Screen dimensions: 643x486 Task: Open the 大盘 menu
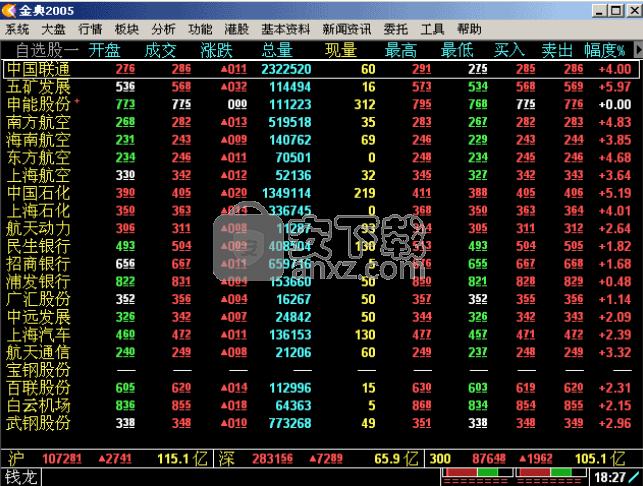[x=53, y=29]
